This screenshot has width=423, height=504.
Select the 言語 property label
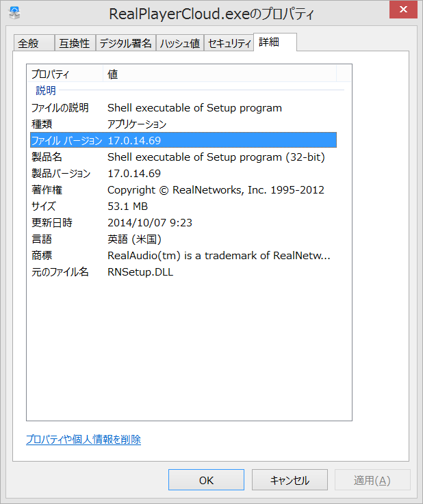(42, 239)
